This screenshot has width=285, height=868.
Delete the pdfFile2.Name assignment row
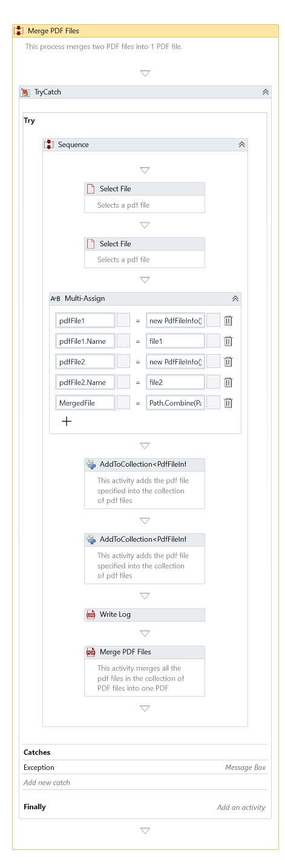point(228,382)
